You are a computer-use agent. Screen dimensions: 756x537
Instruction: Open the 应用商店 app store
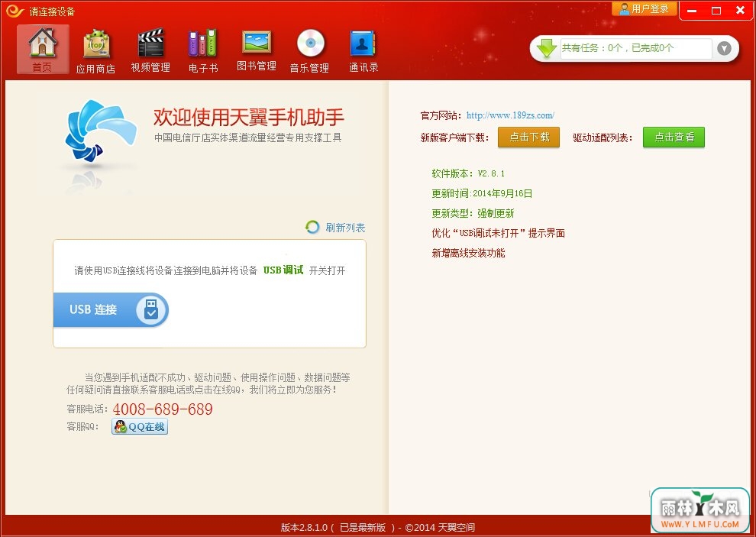point(95,50)
